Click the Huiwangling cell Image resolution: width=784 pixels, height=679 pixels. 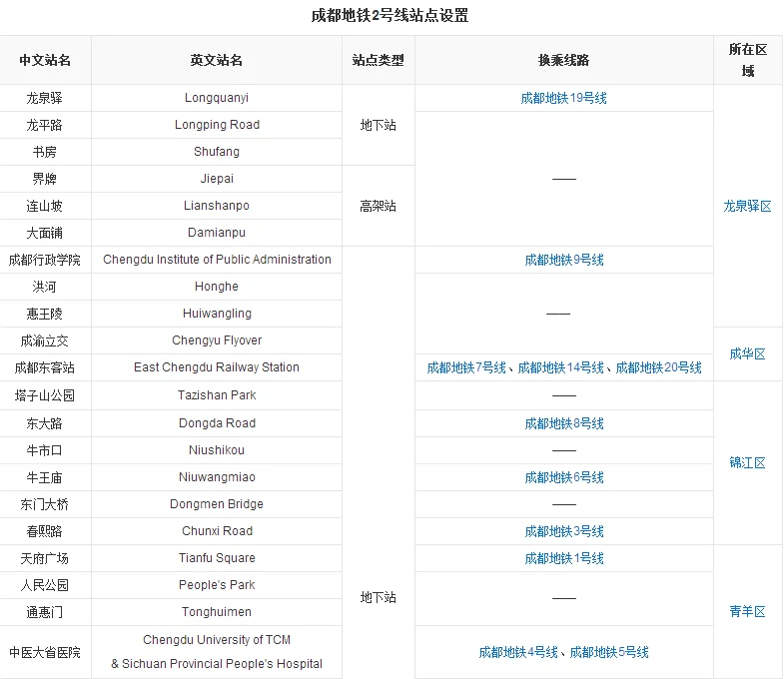tap(217, 314)
